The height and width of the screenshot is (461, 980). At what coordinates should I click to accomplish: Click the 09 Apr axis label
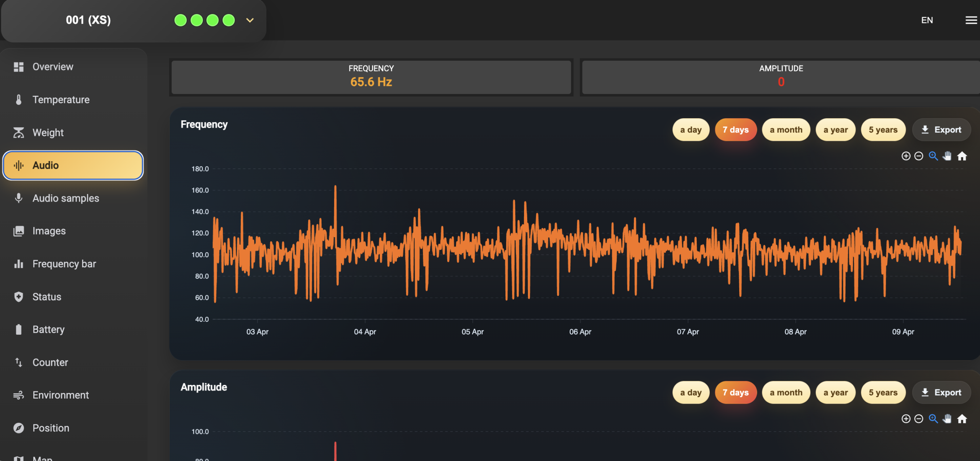[903, 332]
